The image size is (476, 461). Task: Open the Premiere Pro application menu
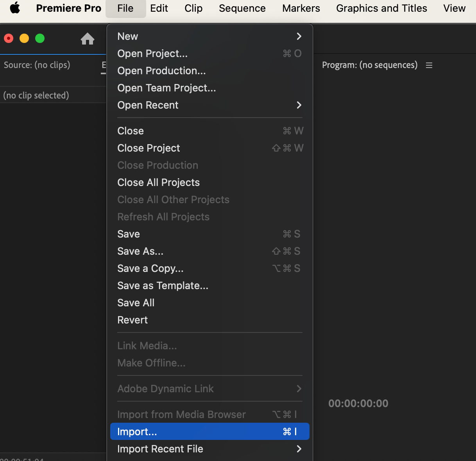(68, 8)
